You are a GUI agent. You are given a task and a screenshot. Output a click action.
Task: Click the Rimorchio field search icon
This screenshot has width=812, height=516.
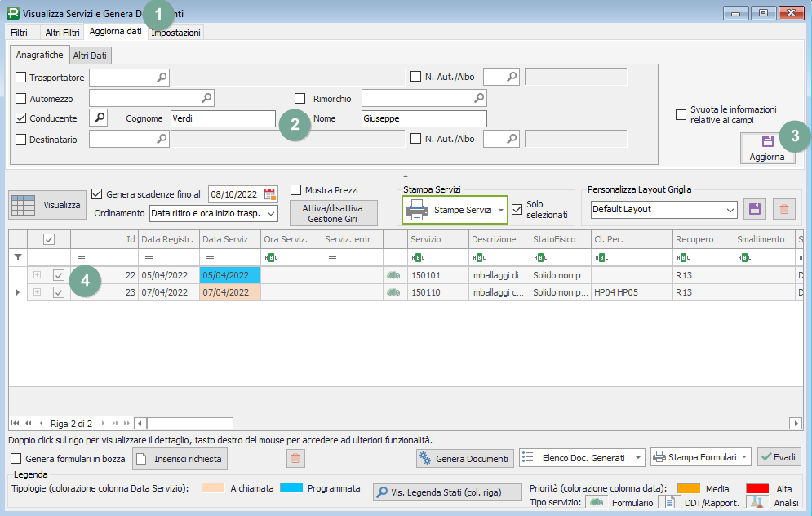[x=479, y=98]
